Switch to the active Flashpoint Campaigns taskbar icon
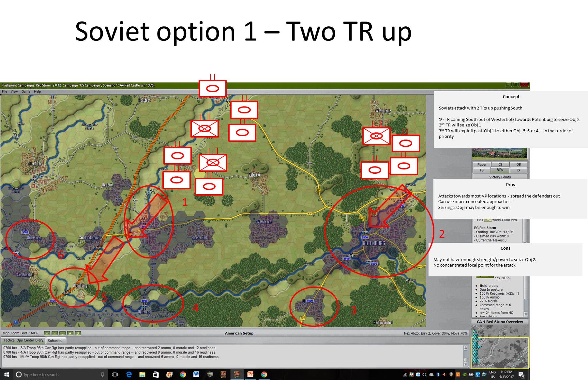 pos(237,374)
